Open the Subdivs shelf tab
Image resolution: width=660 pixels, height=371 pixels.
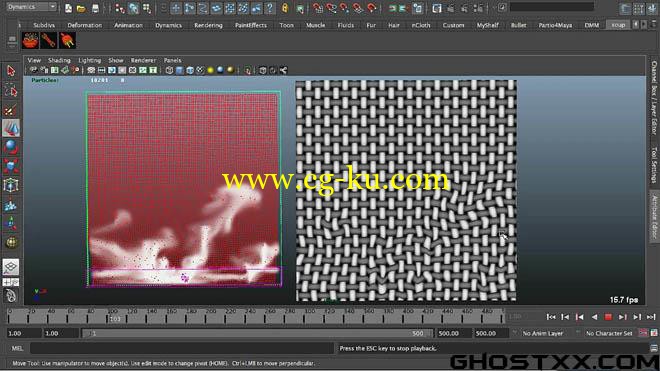coord(44,25)
